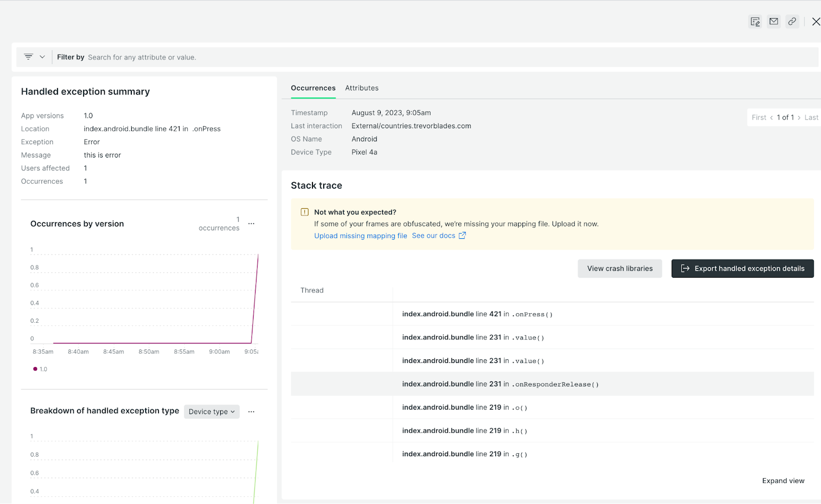Click the Export handled exception details icon button
The image size is (821, 504).
click(686, 268)
